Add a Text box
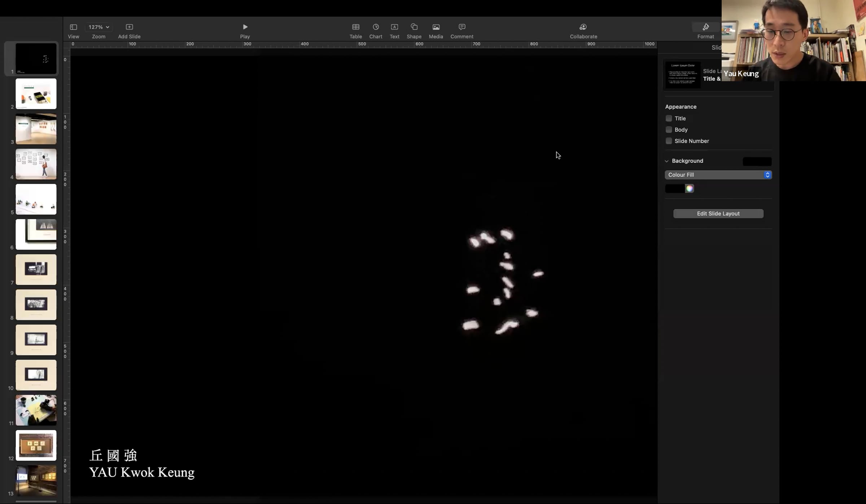 pyautogui.click(x=394, y=27)
